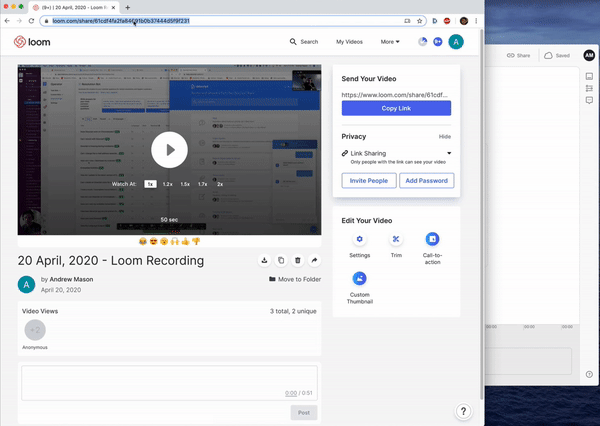Select the Loom Recording browser tab
The height and width of the screenshot is (426, 600).
coord(74,7)
